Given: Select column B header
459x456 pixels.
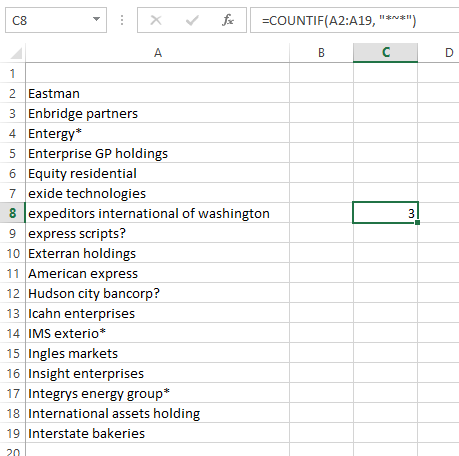Looking at the screenshot, I should (x=321, y=53).
